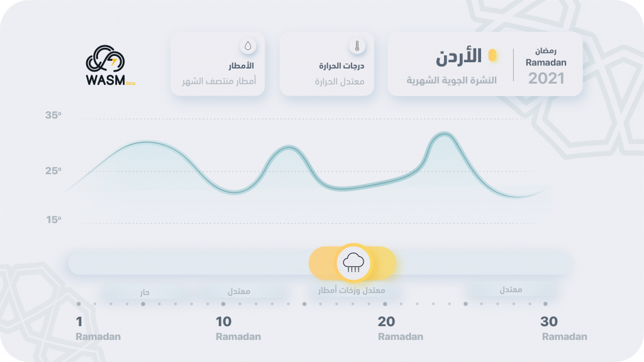Click the حار weather period label

tap(145, 292)
